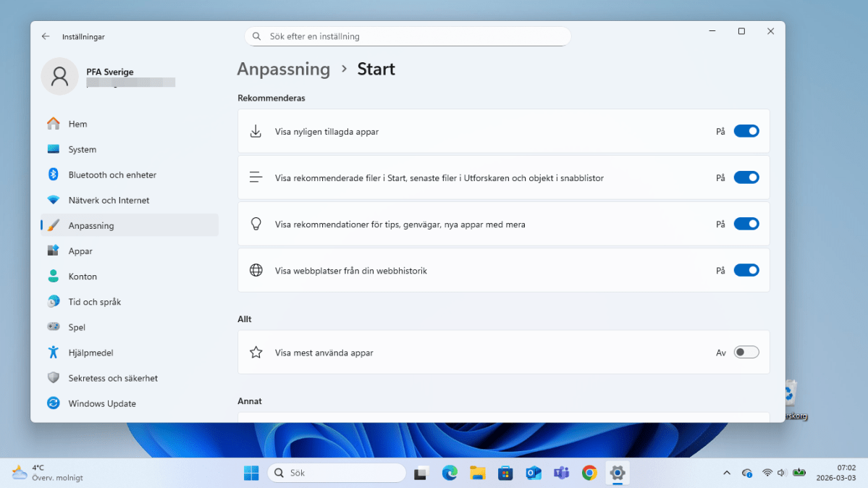Open Google Chrome from the taskbar
The width and height of the screenshot is (868, 488).
pyautogui.click(x=589, y=472)
